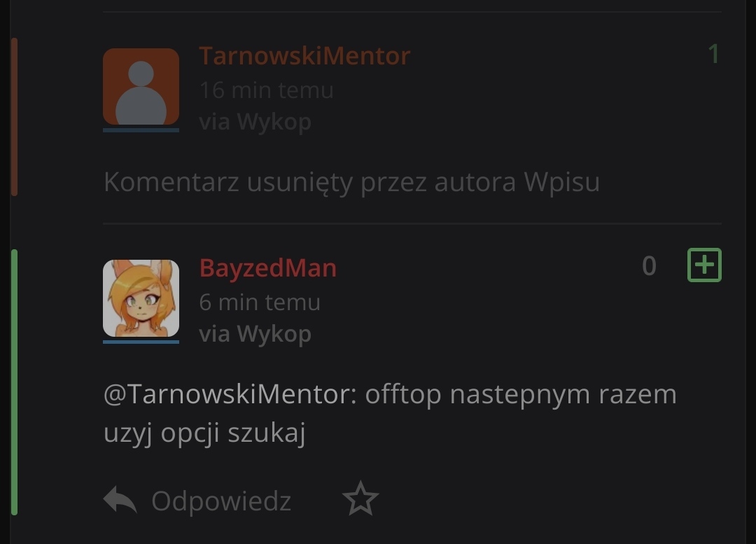This screenshot has width=756, height=544.
Task: Upvote BayzedMan's comment with the green plus
Action: 704,265
